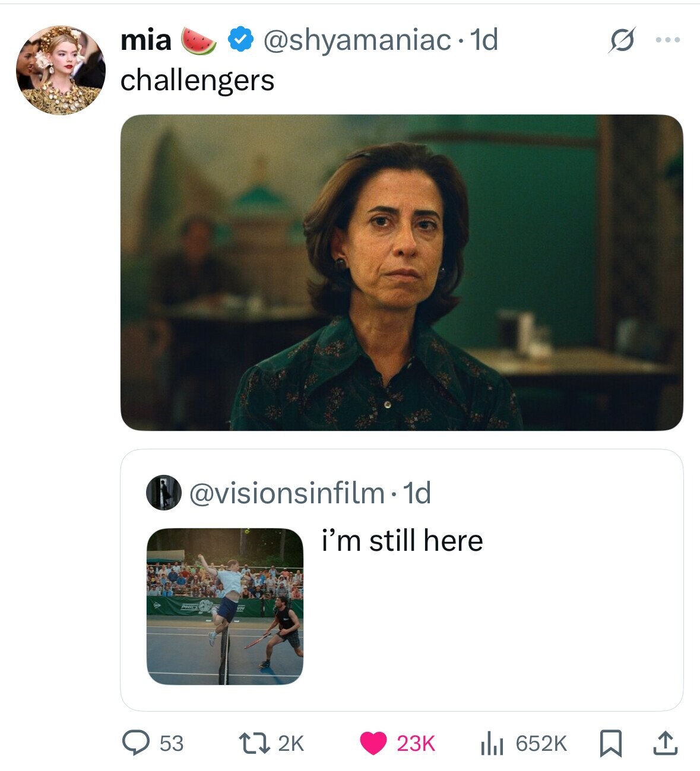Like the post with heart icon

coord(373,743)
